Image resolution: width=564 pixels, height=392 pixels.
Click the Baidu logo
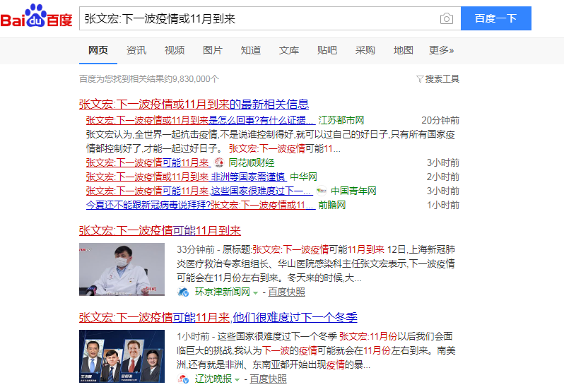point(36,16)
